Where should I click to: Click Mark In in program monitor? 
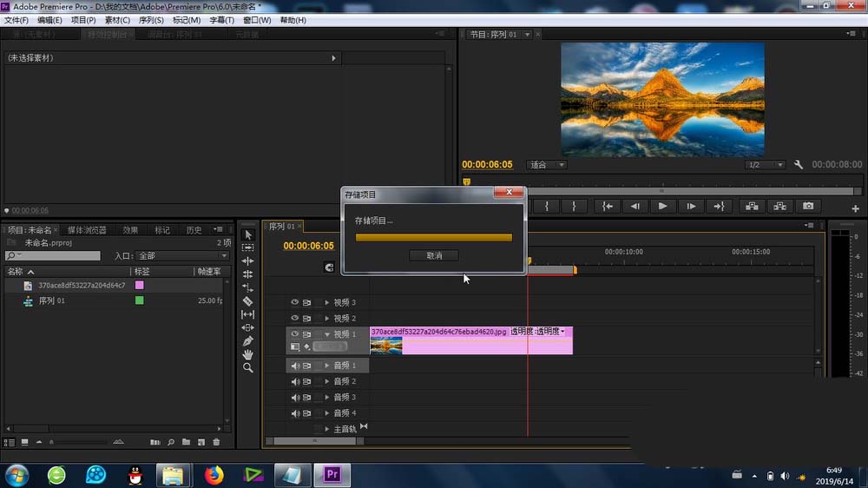pyautogui.click(x=547, y=206)
